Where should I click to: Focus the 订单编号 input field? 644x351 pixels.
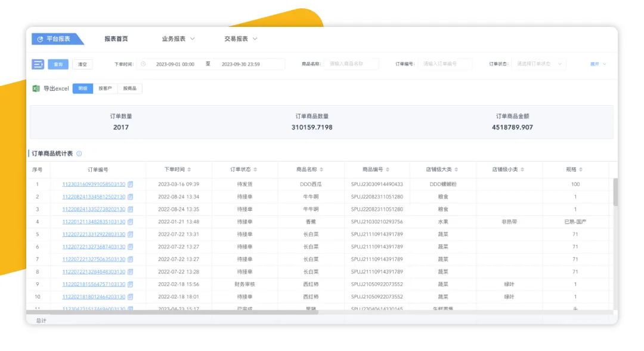[x=445, y=64]
